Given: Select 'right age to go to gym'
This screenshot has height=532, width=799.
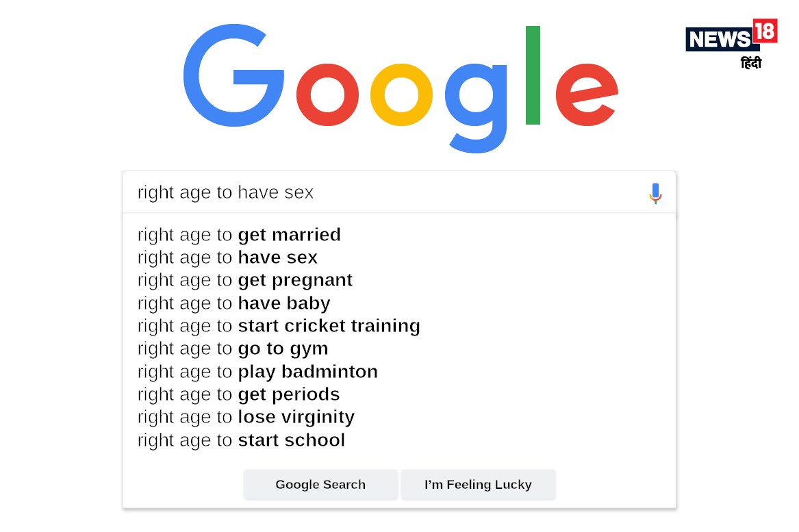Looking at the screenshot, I should (x=233, y=349).
